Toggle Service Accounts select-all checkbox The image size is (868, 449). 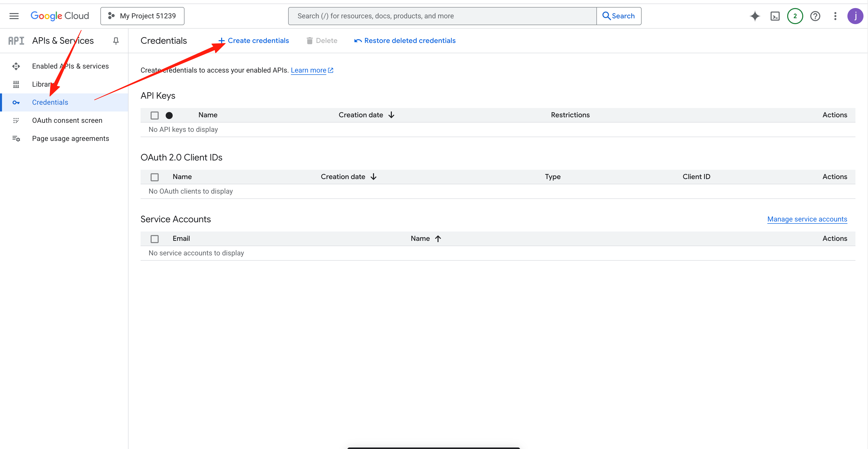point(154,239)
